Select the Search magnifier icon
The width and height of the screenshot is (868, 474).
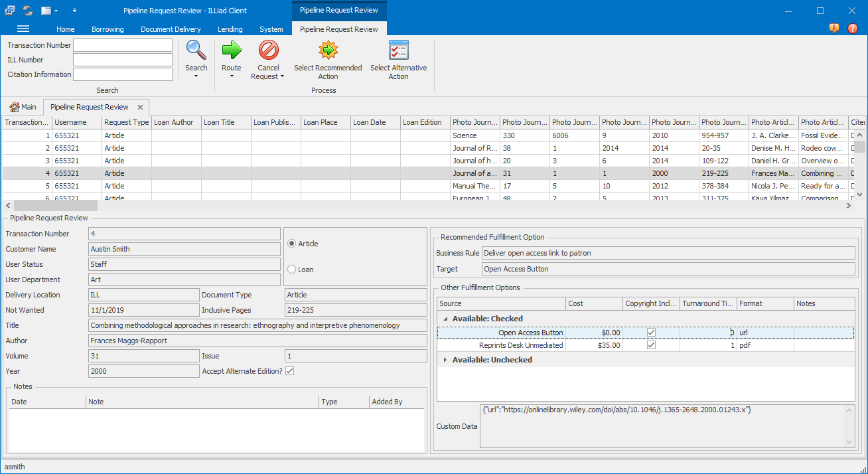point(196,50)
